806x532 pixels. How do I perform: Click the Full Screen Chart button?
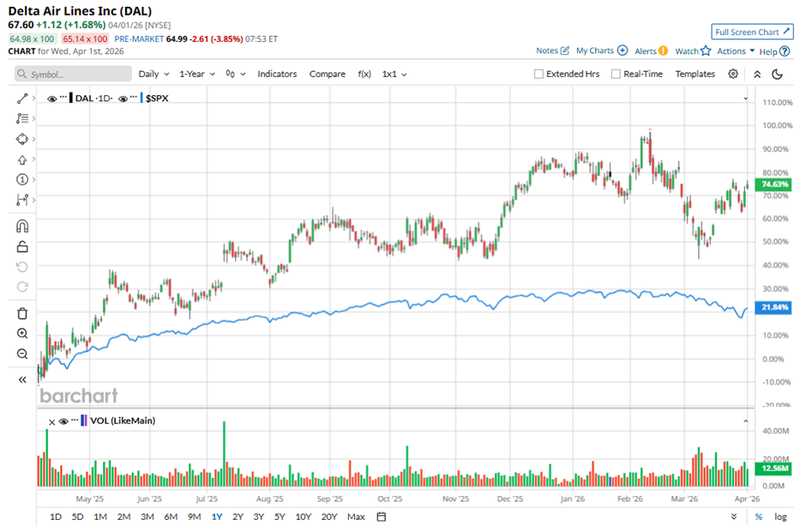[x=751, y=32]
